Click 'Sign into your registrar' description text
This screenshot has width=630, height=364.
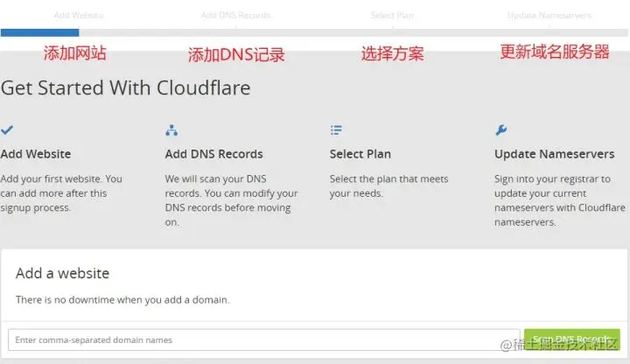click(560, 200)
